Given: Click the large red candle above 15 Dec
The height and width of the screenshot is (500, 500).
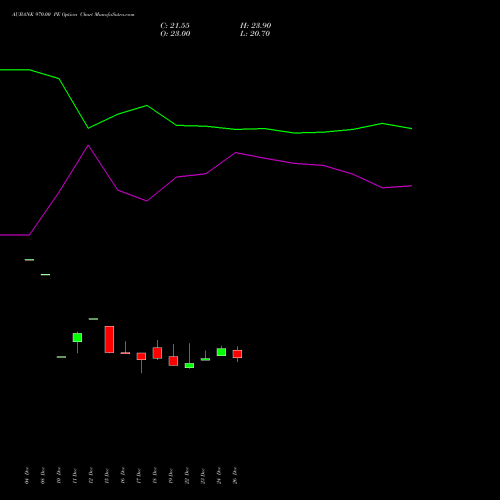Looking at the screenshot, I should tap(109, 339).
